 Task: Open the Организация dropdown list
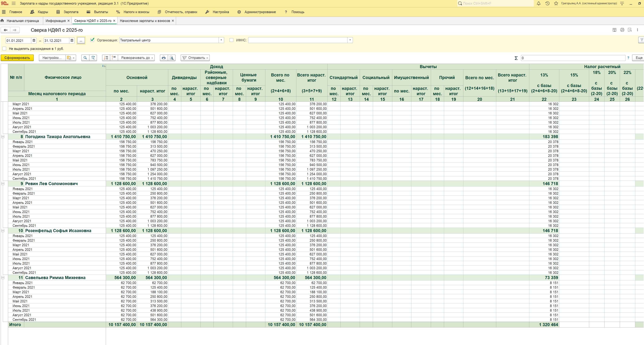pos(221,40)
